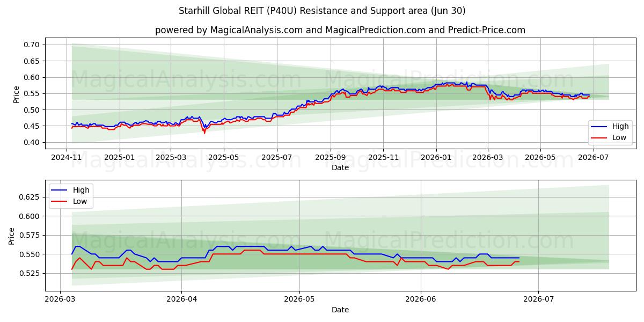Click the 2025-03 date tick label
Screen dimensions: 644x322
tap(171, 157)
